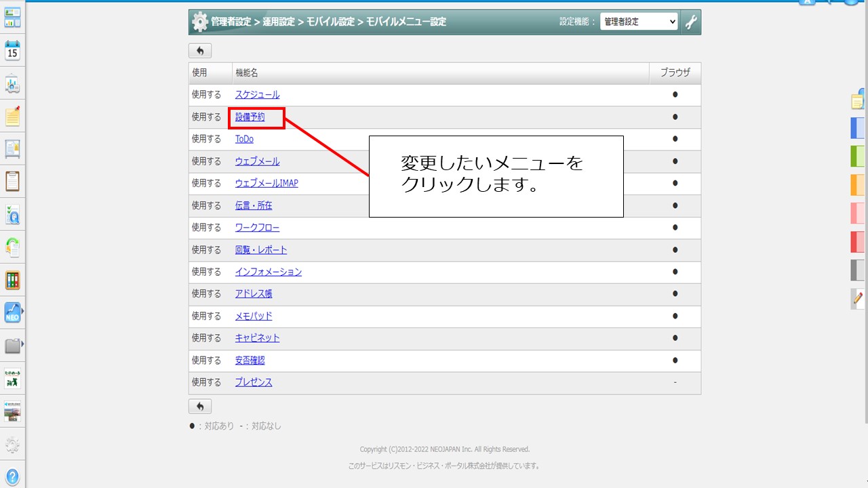Image resolution: width=868 pixels, height=488 pixels.
Task: Open the calendar icon showing 15
Action: pos(12,51)
